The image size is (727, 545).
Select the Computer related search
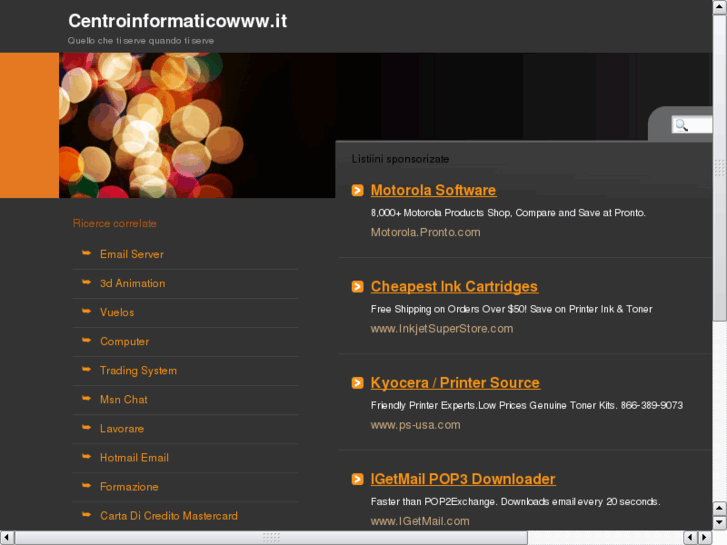[x=124, y=342]
